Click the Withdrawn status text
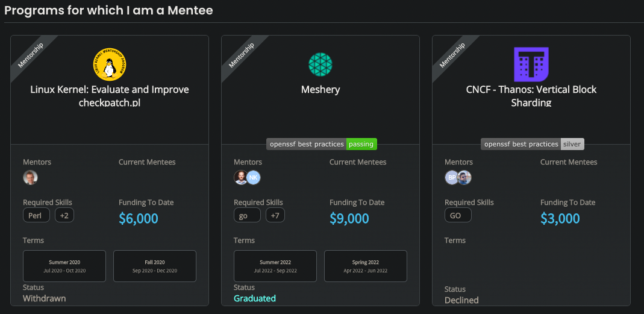The width and height of the screenshot is (644, 314). [x=45, y=298]
